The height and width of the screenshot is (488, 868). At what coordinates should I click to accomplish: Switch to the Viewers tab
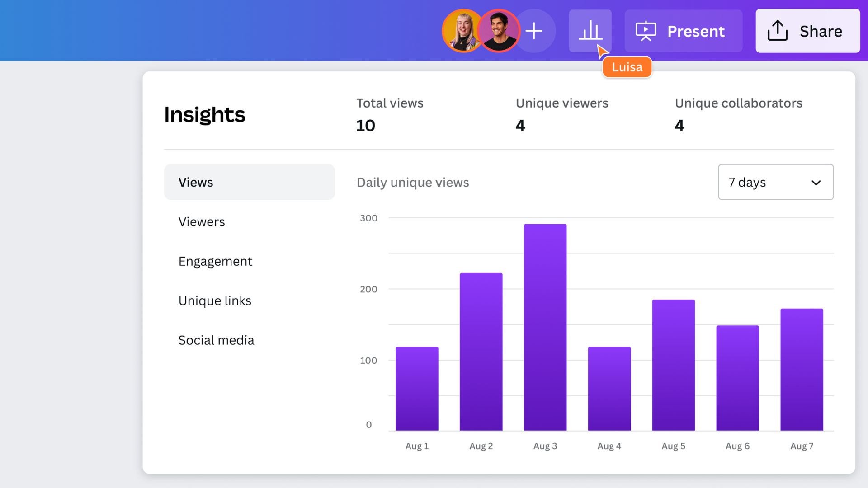coord(202,221)
